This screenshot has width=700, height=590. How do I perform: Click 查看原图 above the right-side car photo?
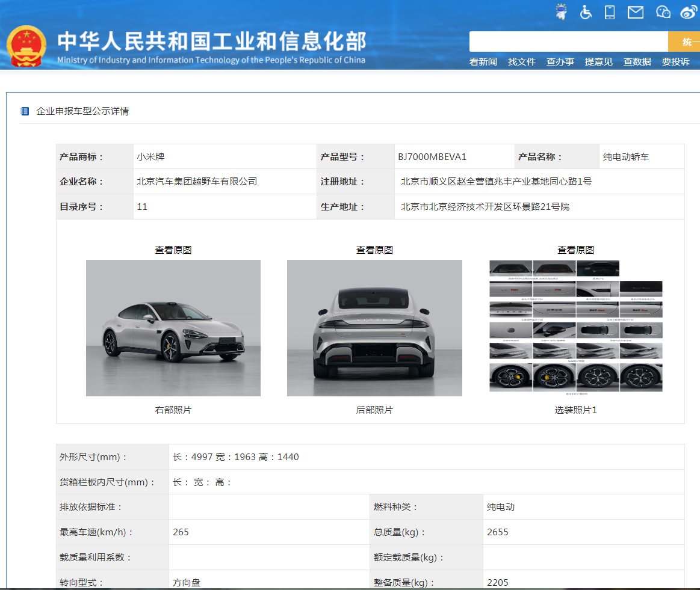pos(173,250)
